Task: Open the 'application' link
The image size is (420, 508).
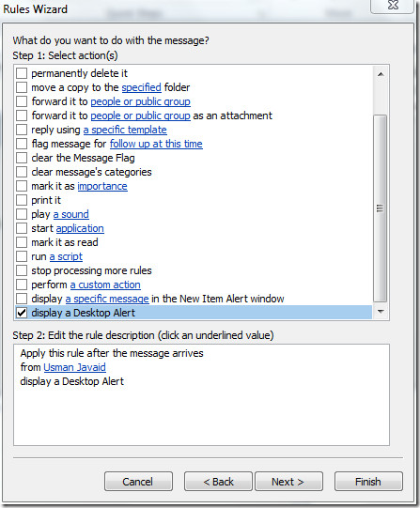Action: coord(80,228)
